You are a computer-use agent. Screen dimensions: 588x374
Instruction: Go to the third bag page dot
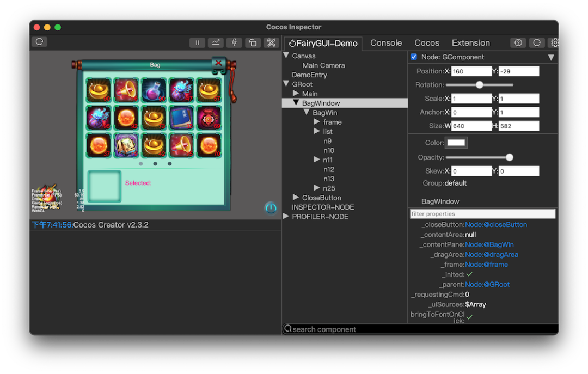point(169,163)
